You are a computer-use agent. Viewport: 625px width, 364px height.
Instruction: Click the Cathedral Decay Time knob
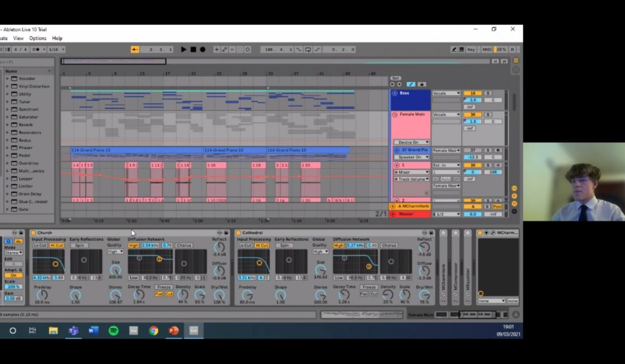(x=344, y=295)
